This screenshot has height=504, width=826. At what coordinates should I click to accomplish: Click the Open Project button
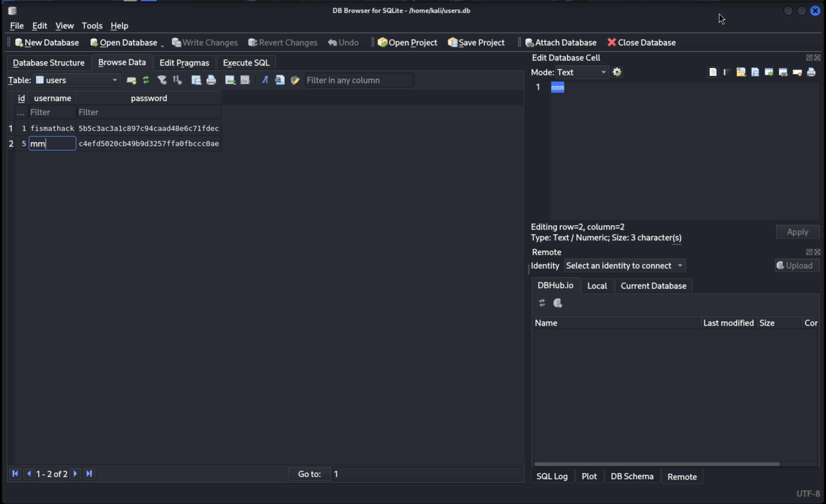coord(407,42)
